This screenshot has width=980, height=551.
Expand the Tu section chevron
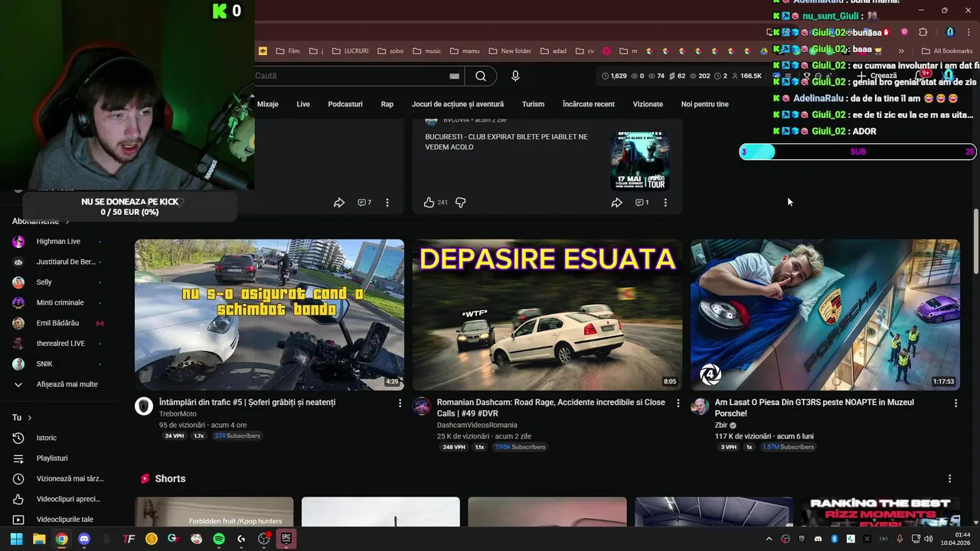coord(30,418)
